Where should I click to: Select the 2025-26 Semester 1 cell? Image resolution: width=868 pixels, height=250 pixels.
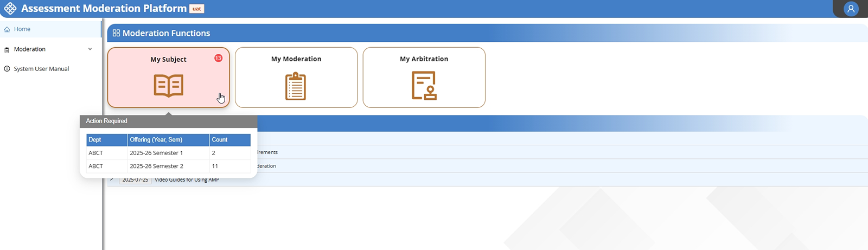pos(169,153)
